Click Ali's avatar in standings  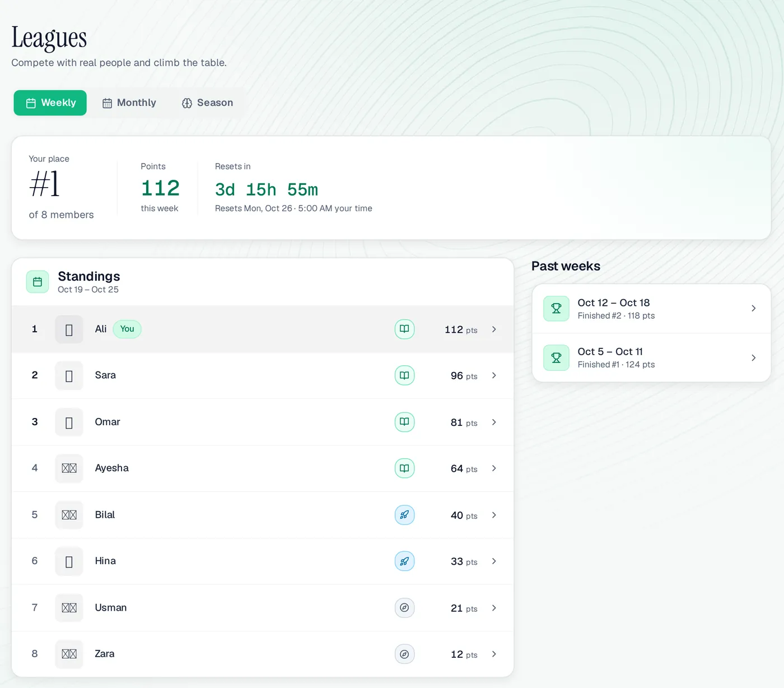click(69, 329)
